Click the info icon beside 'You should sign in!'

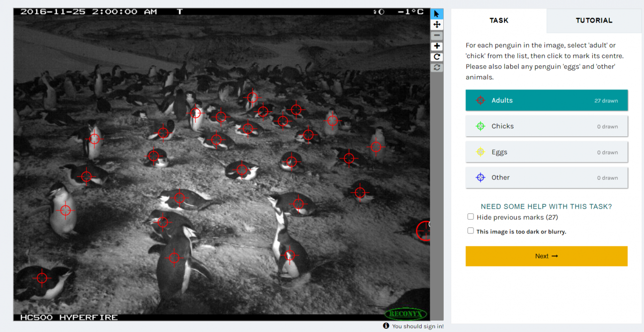pos(386,326)
